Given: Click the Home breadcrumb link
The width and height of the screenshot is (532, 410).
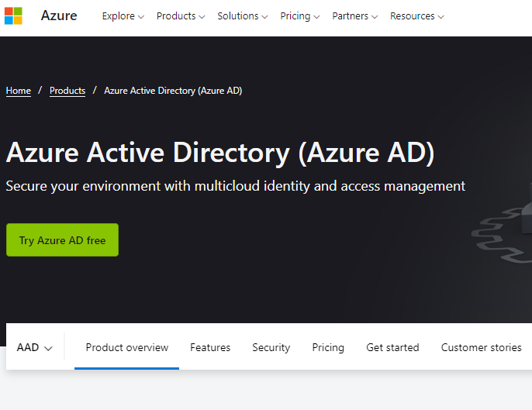Looking at the screenshot, I should pyautogui.click(x=19, y=91).
